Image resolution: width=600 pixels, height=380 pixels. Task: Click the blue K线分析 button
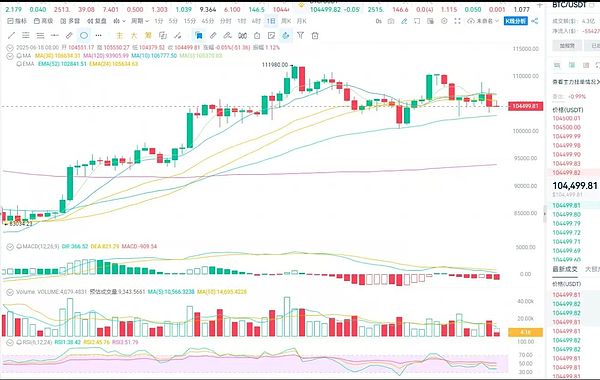pos(515,21)
